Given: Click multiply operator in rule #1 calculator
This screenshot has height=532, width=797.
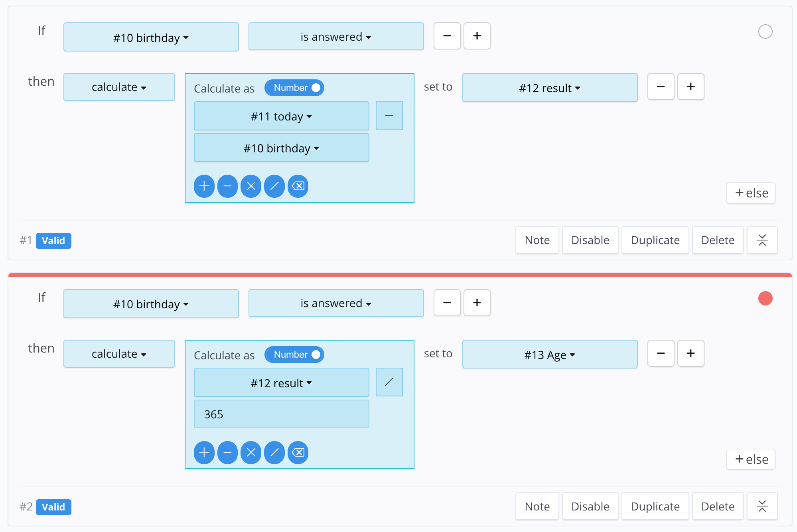Looking at the screenshot, I should 251,186.
